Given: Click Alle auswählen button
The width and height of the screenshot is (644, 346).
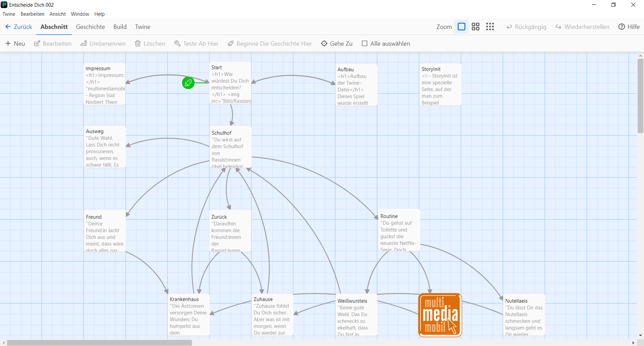Looking at the screenshot, I should click(386, 44).
